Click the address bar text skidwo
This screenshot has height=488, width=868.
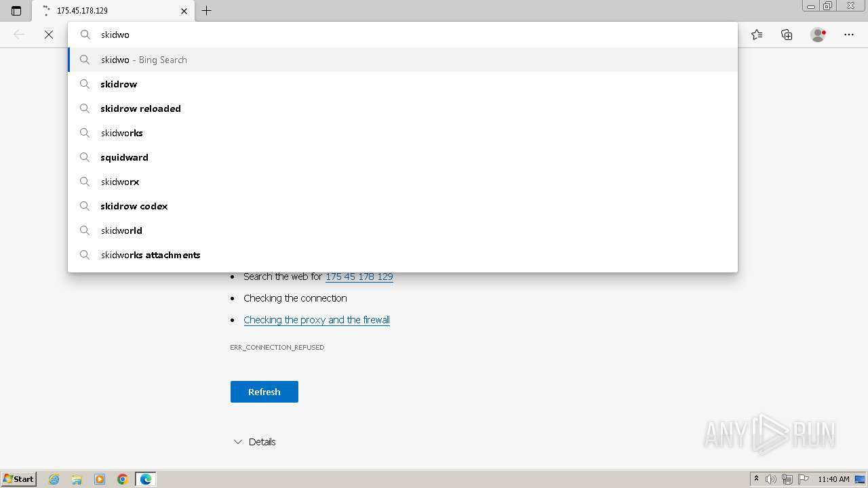(115, 35)
